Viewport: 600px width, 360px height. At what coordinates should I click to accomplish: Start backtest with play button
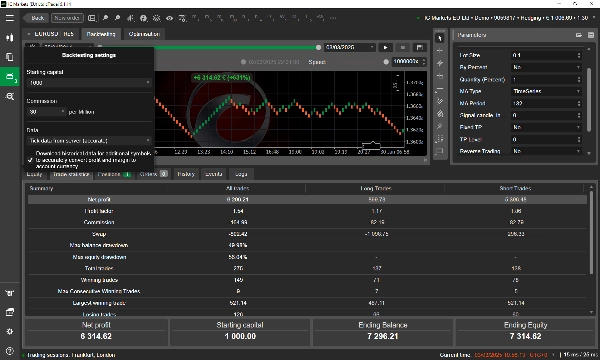[385, 47]
